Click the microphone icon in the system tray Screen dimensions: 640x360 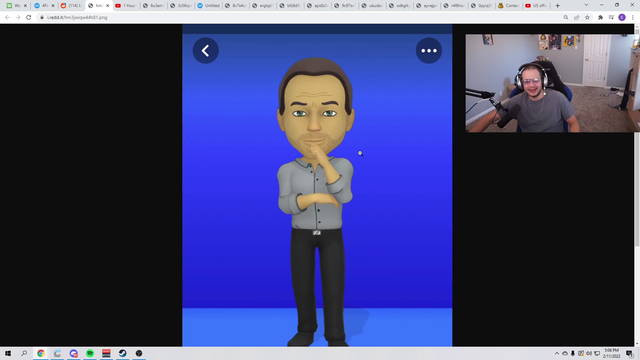pos(573,353)
